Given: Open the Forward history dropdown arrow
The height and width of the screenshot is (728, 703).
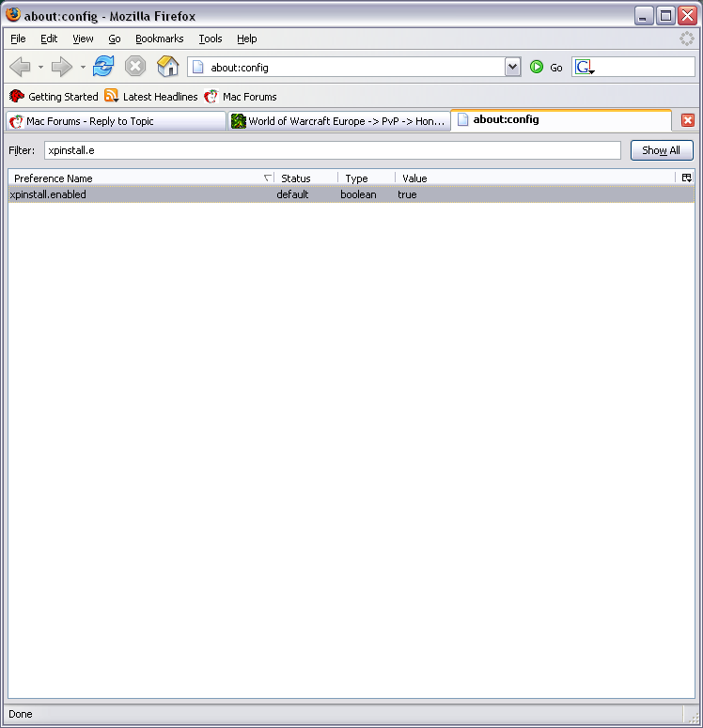Looking at the screenshot, I should click(83, 67).
